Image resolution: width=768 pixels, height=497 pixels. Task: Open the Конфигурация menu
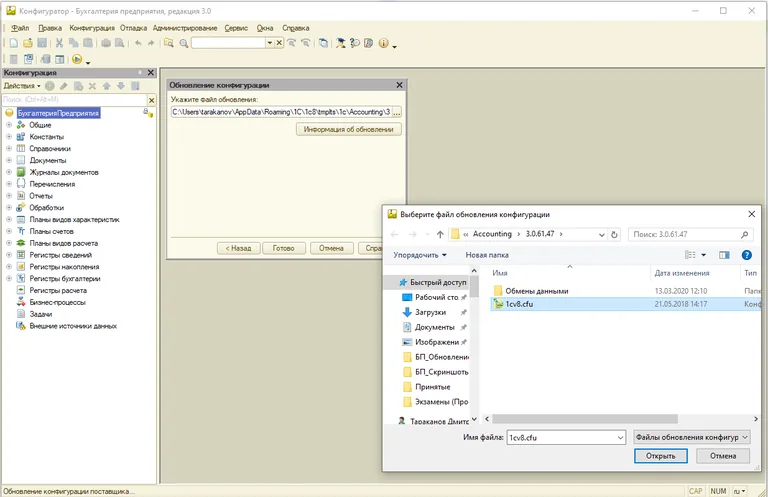point(92,27)
